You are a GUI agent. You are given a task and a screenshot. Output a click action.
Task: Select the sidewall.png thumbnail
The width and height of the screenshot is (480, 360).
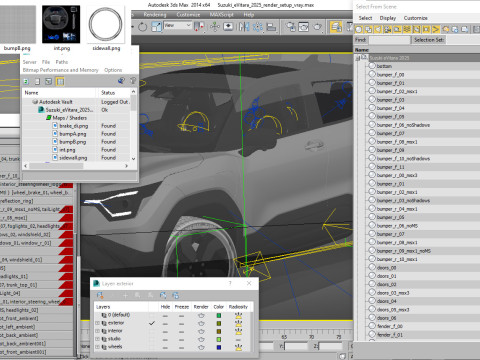(x=106, y=24)
